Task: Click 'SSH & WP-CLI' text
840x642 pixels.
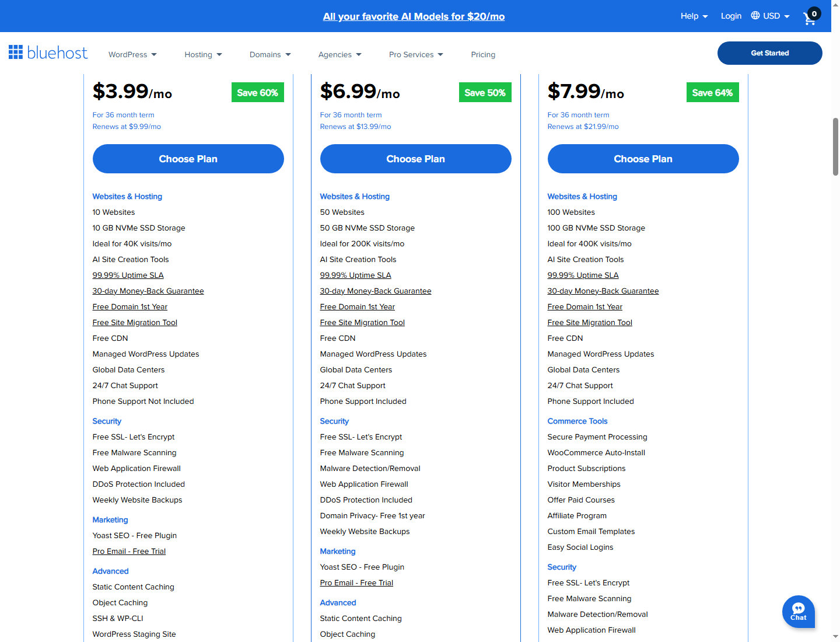Action: (x=118, y=618)
